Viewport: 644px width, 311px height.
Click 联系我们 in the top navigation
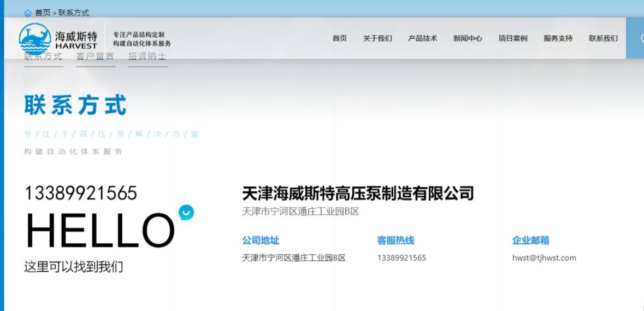604,38
